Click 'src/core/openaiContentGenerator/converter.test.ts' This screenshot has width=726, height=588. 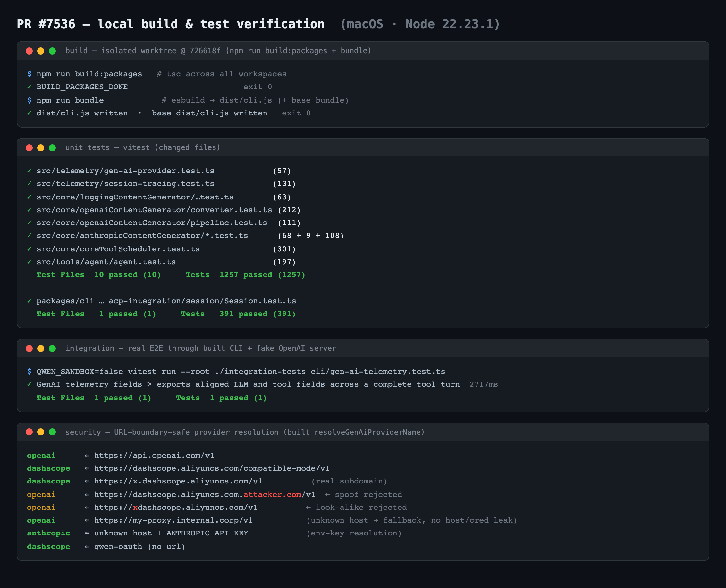point(154,210)
